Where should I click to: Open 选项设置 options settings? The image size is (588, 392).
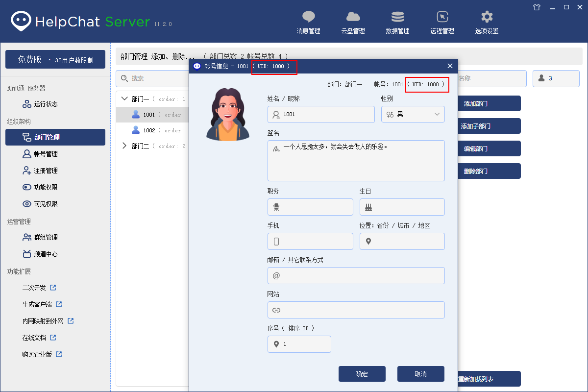487,23
